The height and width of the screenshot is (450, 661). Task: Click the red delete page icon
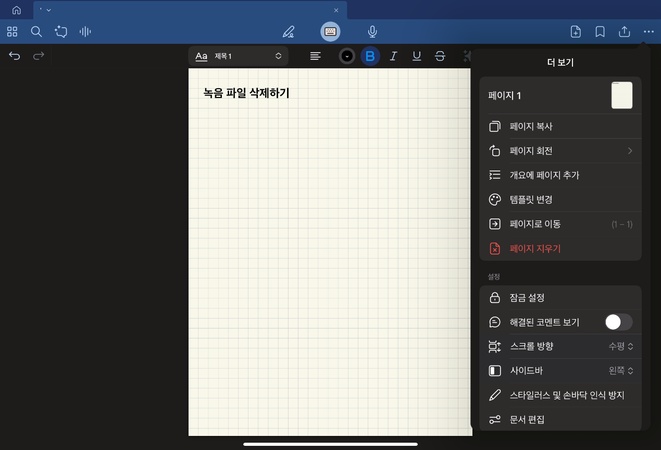point(495,248)
